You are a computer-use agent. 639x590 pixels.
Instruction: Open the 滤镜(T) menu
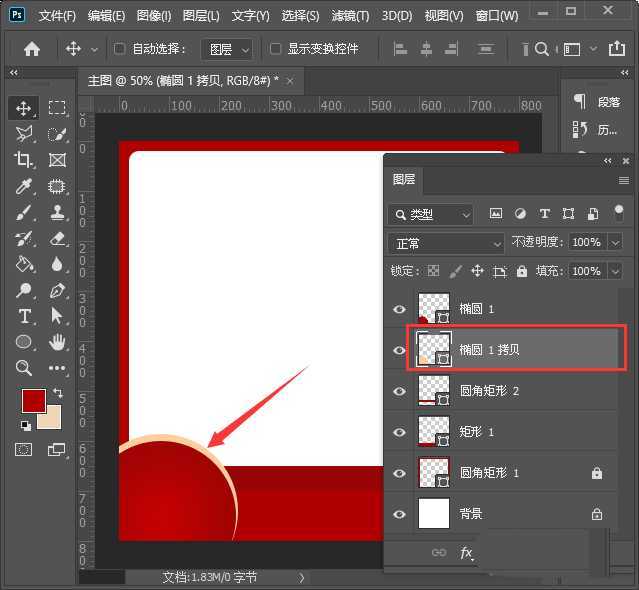pos(349,16)
